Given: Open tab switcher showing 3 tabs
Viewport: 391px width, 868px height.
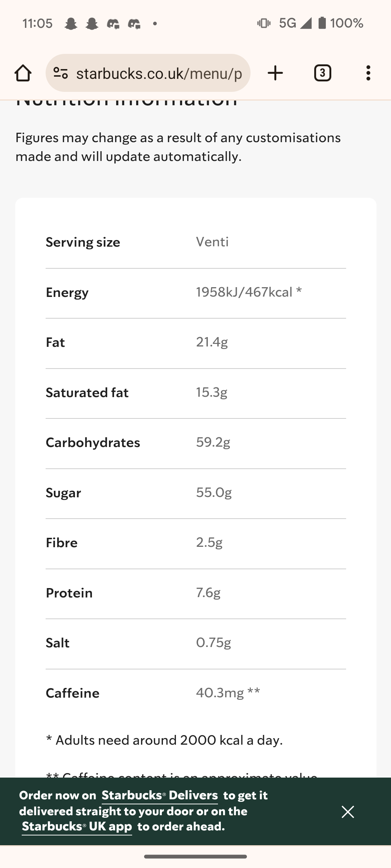Looking at the screenshot, I should 322,73.
